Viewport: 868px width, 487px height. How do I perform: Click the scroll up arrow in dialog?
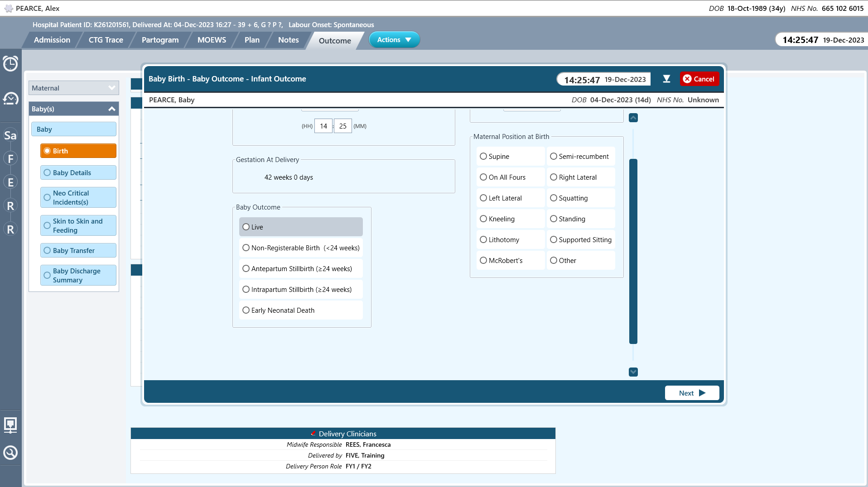[x=633, y=118]
